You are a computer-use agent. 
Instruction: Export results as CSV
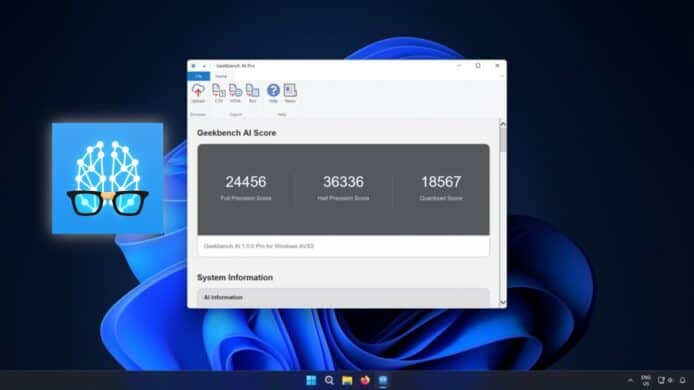click(219, 93)
